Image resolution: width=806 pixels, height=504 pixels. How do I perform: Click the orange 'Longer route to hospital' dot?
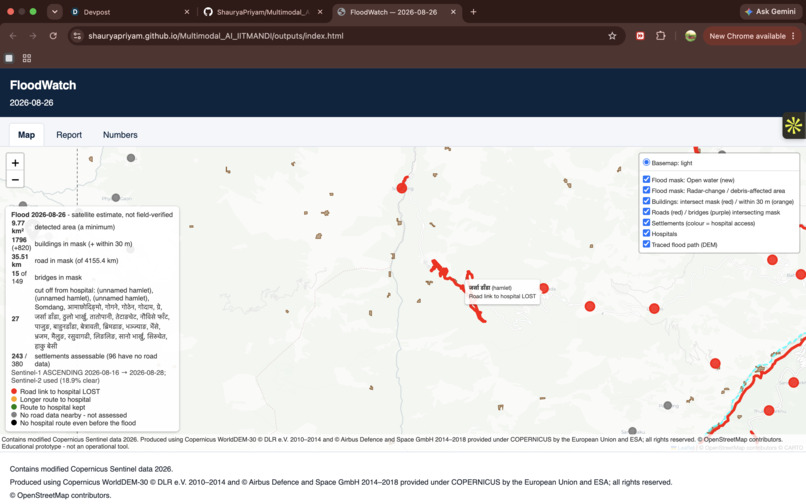tap(14, 399)
